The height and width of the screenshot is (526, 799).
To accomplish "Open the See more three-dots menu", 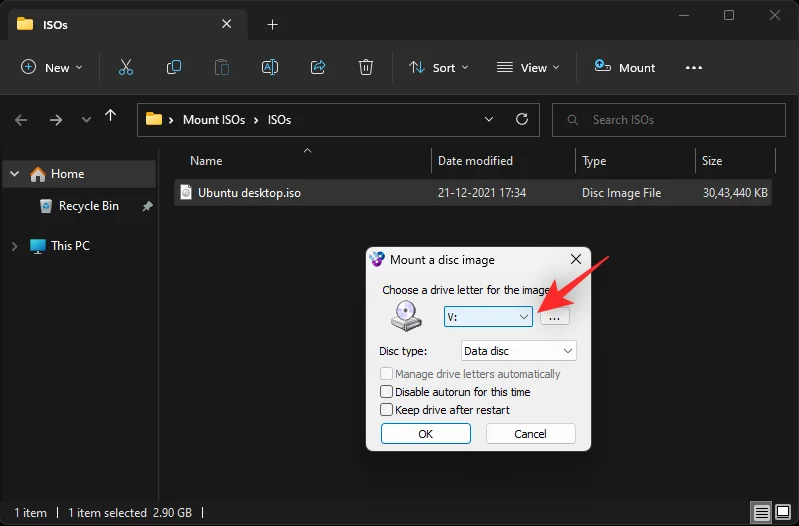I will [694, 68].
